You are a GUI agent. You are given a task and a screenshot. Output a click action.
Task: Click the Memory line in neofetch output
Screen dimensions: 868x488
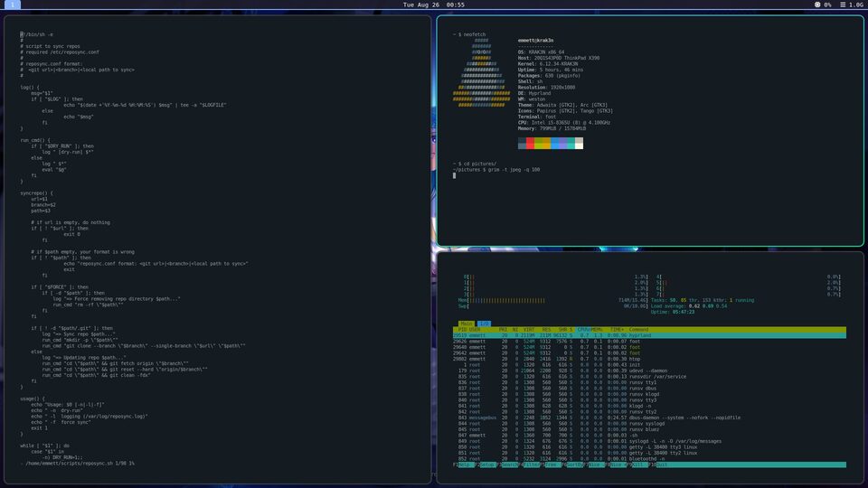click(x=552, y=128)
